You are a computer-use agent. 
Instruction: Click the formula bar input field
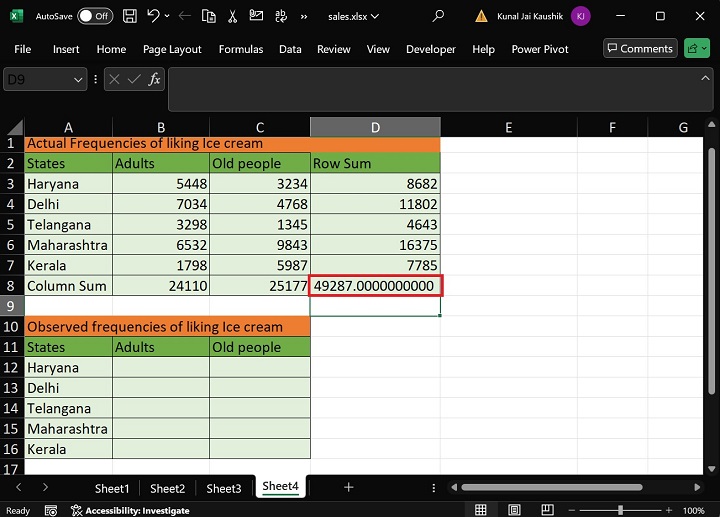point(440,88)
